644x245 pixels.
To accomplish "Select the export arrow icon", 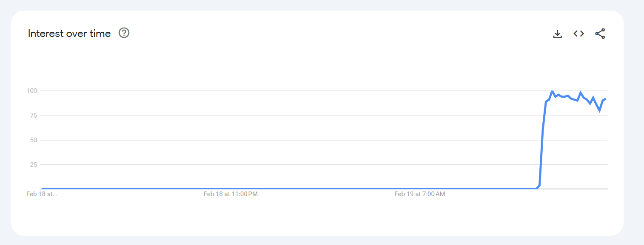I will 557,34.
